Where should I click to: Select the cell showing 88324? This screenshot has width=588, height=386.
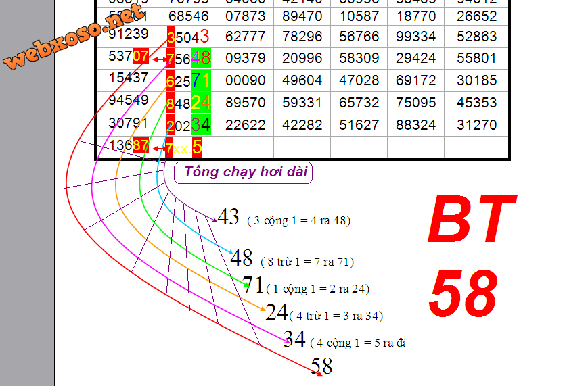416,125
